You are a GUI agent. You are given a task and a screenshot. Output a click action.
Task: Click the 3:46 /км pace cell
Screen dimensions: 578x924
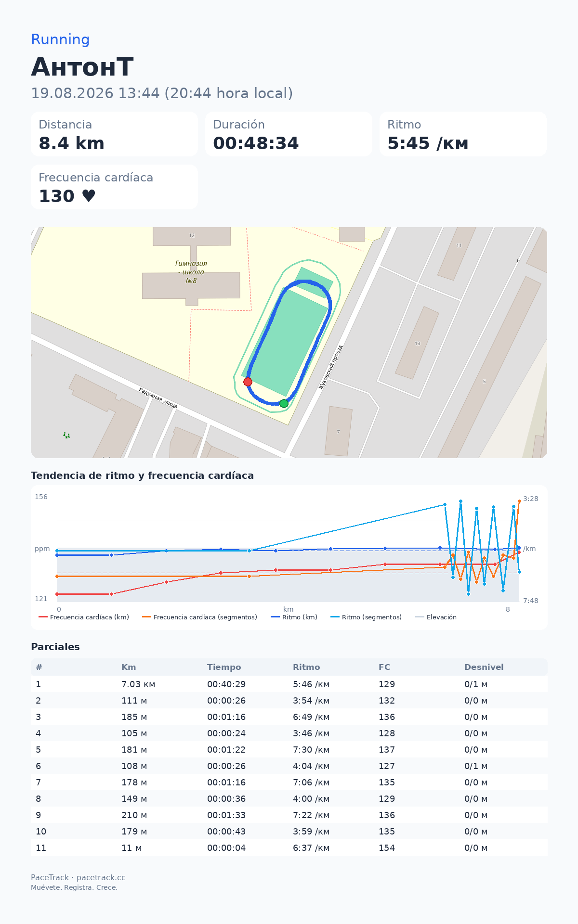311,733
